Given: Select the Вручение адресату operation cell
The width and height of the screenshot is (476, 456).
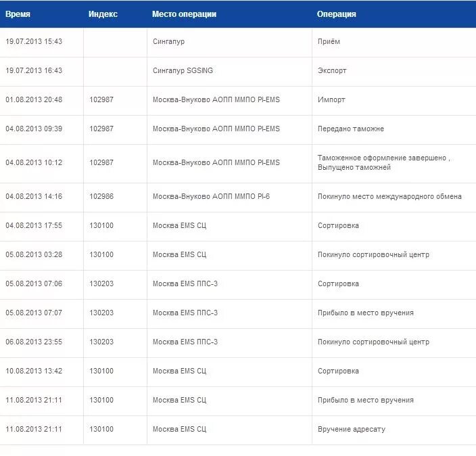Looking at the screenshot, I should tap(352, 430).
